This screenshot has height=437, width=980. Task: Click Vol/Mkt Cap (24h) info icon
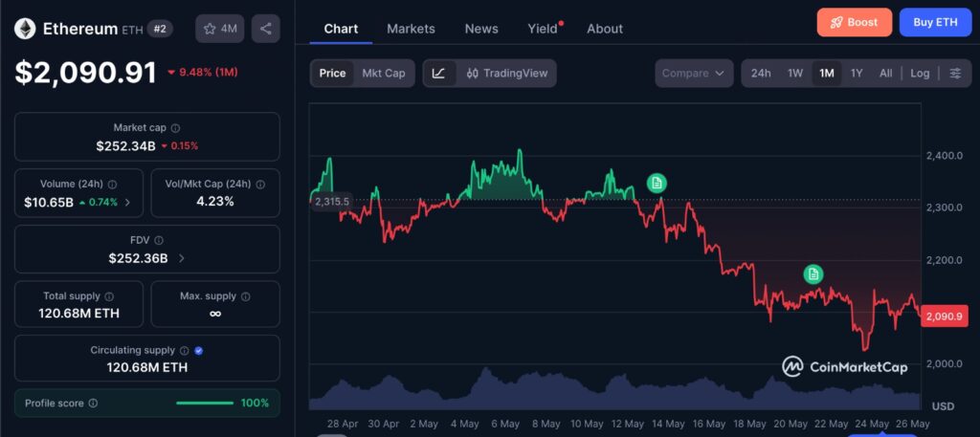260,185
